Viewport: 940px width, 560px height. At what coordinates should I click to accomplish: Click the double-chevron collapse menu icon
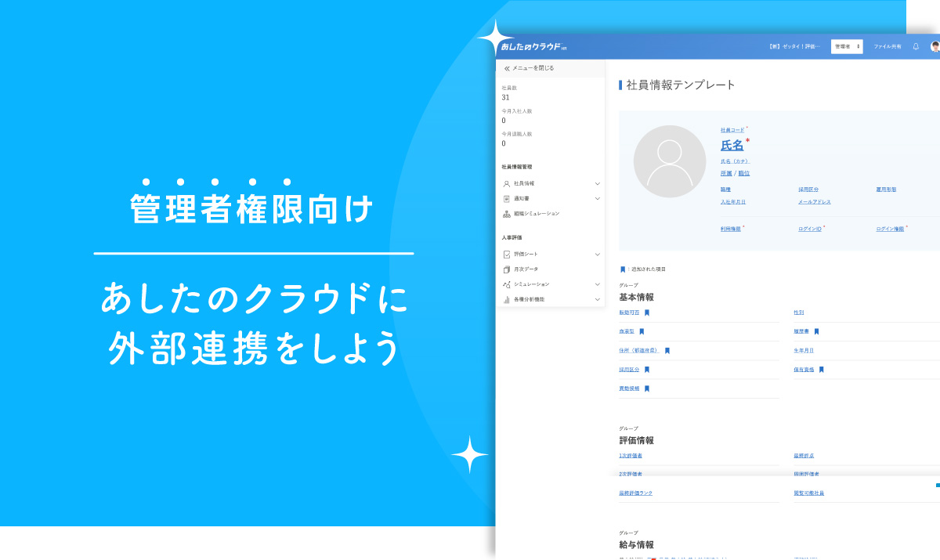tap(507, 68)
